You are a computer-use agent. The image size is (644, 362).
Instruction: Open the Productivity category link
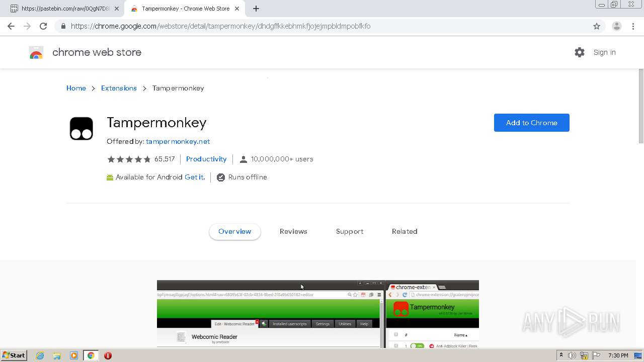tap(206, 159)
